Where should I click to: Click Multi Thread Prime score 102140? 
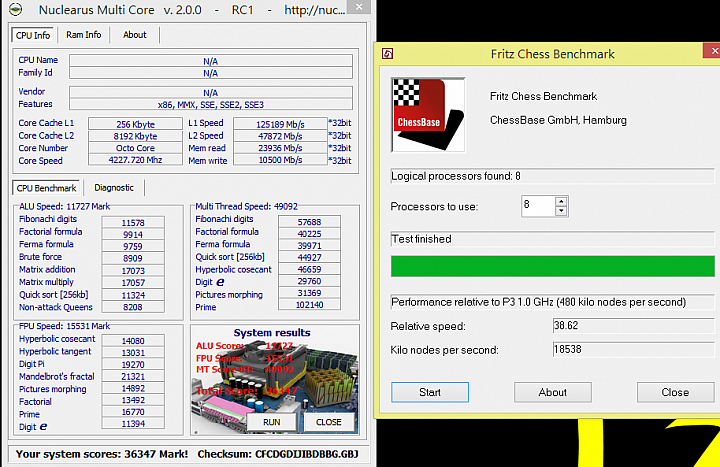pos(309,304)
